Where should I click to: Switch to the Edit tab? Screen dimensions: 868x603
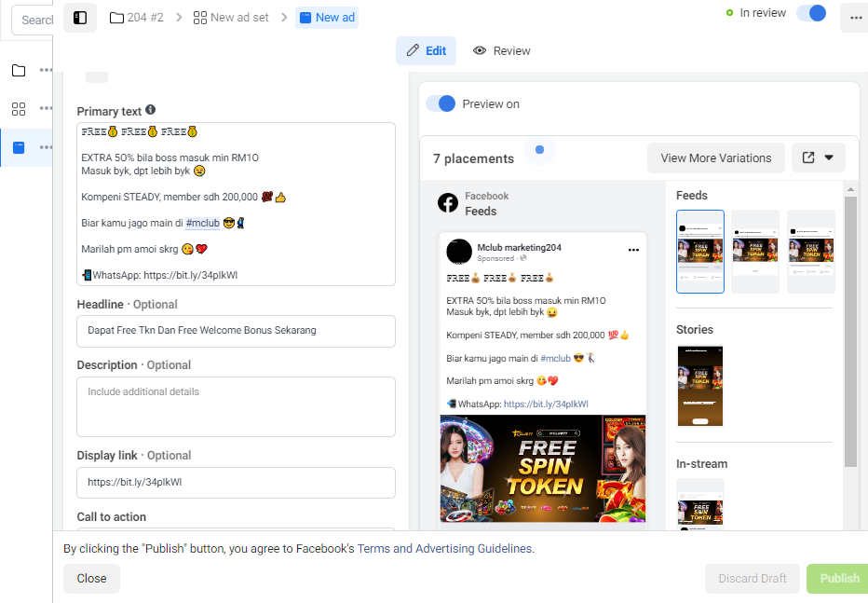point(427,51)
